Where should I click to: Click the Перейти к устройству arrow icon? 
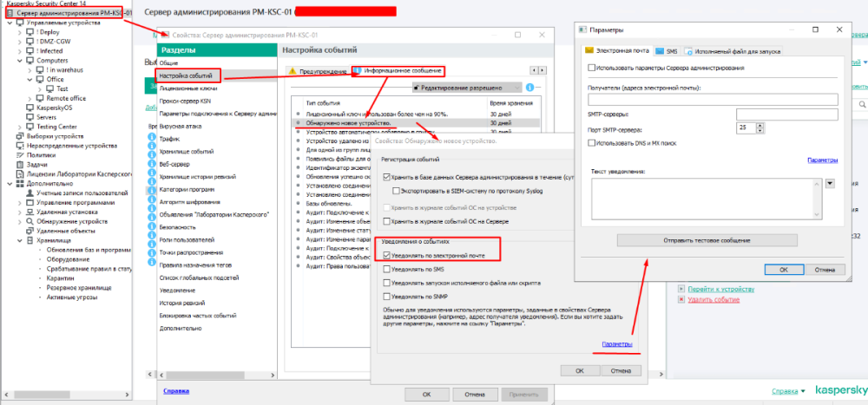[x=681, y=290]
